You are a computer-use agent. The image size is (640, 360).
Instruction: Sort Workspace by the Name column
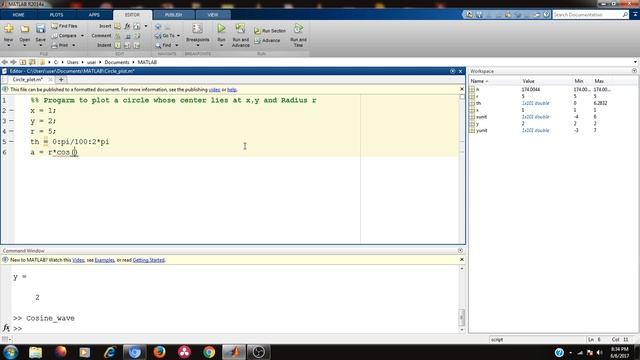pos(479,81)
